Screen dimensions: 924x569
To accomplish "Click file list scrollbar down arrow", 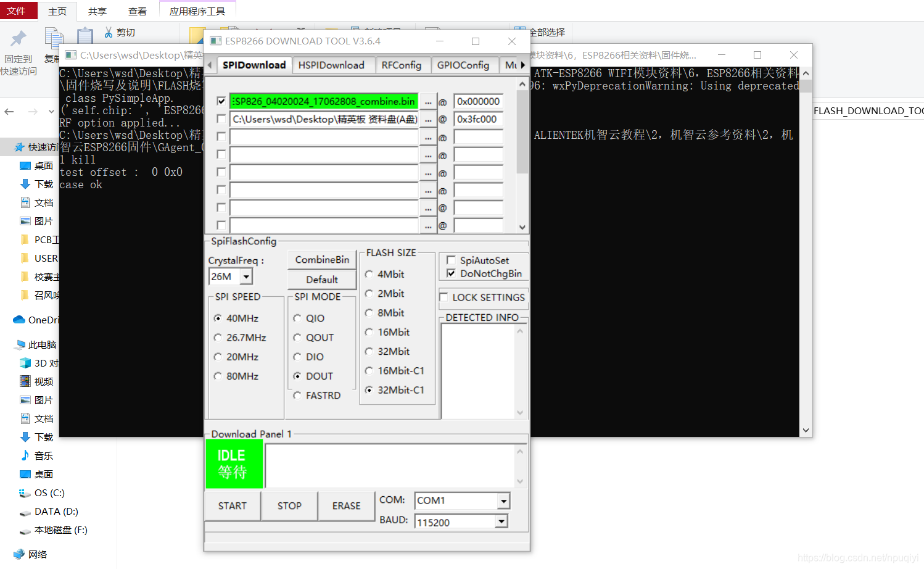I will coord(522,226).
